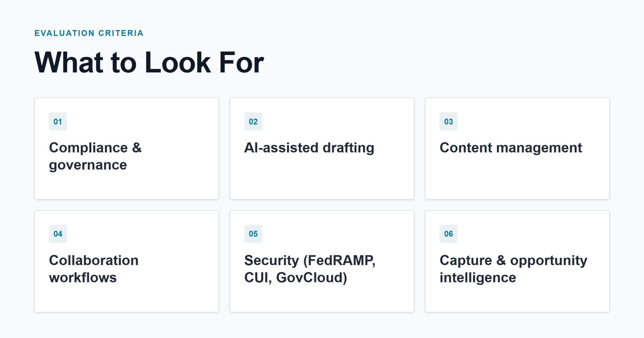The height and width of the screenshot is (338, 644).
Task: Click the word governance in card 01
Action: pyautogui.click(x=88, y=165)
